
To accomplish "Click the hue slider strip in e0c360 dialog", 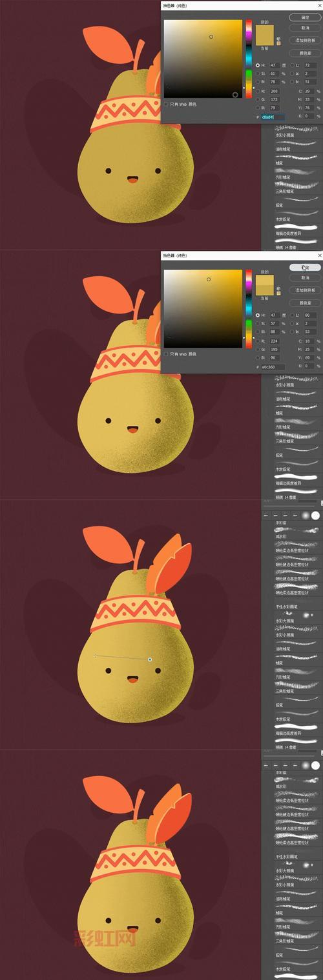I will [x=249, y=309].
